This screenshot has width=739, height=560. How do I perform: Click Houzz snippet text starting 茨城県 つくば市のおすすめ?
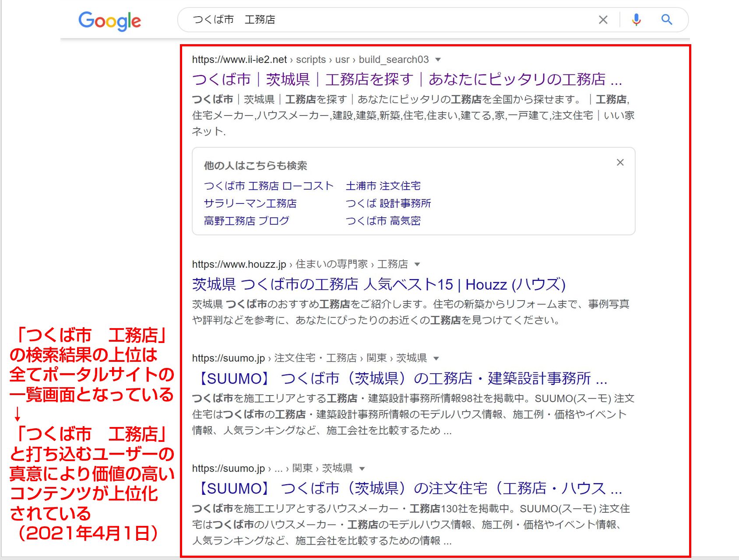(411, 312)
